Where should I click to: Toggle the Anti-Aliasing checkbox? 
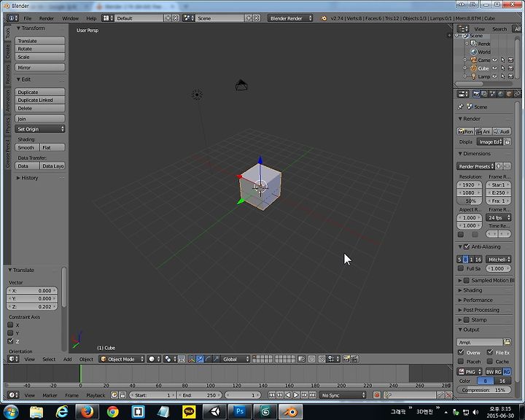point(467,246)
